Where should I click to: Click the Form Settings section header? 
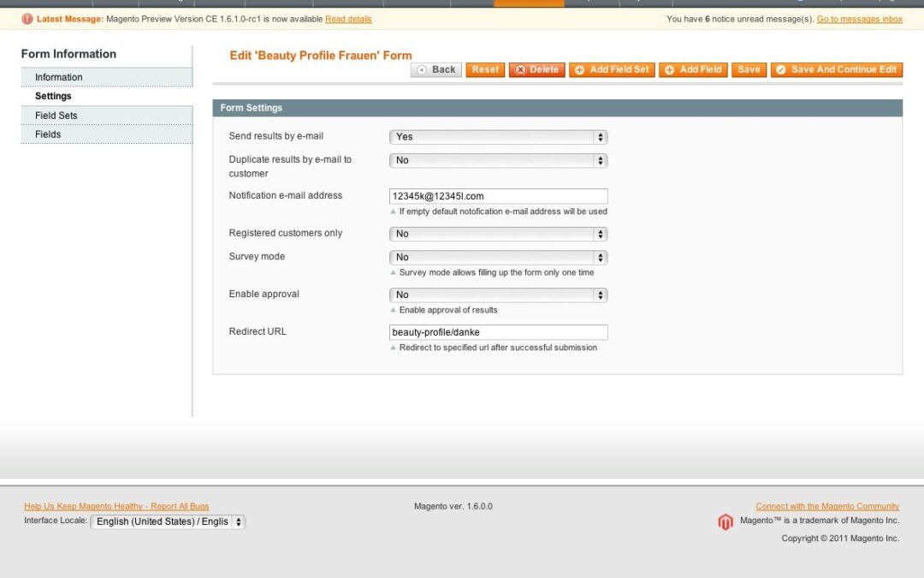558,108
